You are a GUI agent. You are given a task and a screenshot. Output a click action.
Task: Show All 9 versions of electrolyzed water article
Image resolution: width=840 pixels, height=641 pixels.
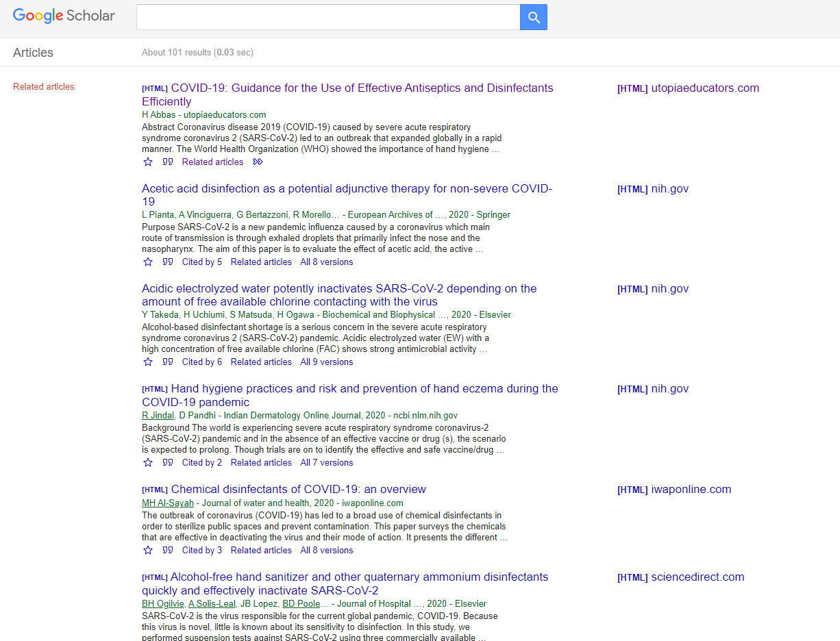[326, 362]
